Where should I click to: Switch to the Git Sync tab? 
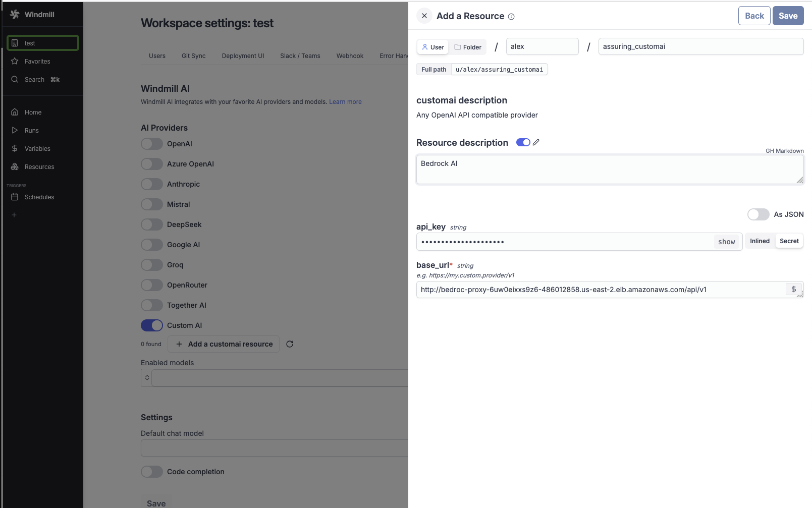pos(193,55)
